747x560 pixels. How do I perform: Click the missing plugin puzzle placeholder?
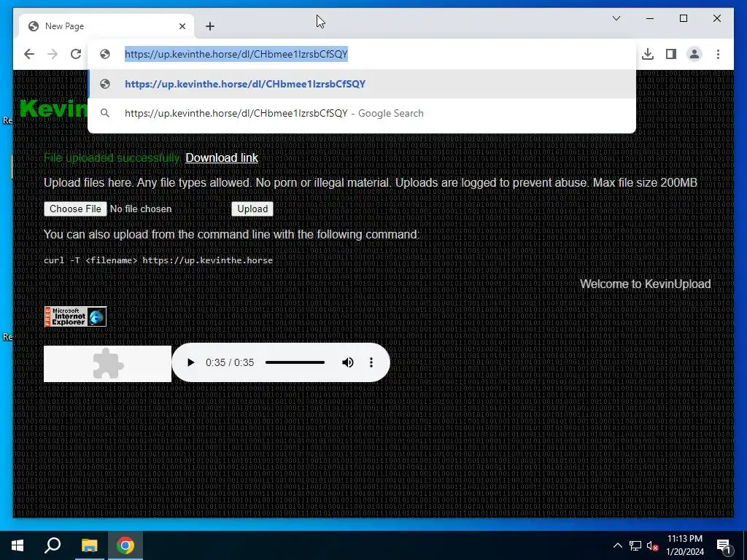pos(108,364)
